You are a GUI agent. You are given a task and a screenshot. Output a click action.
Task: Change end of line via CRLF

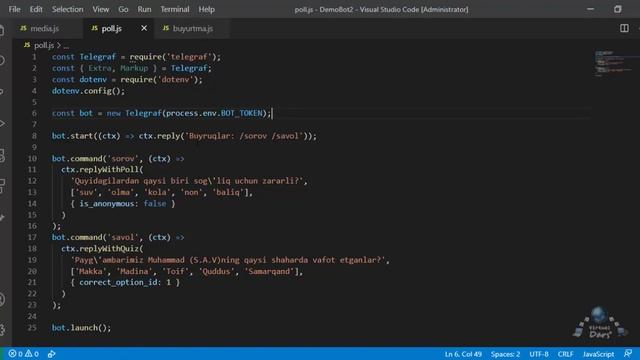coord(565,354)
